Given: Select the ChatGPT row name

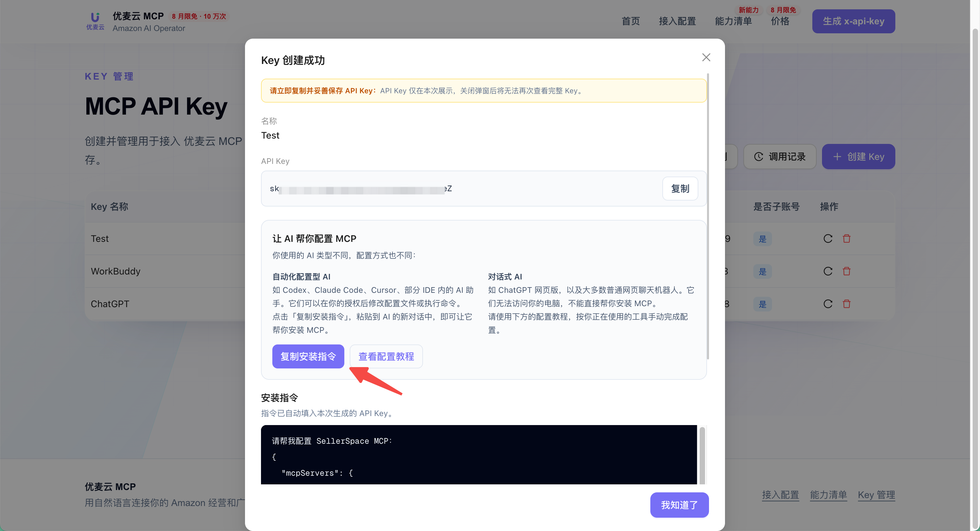Looking at the screenshot, I should pyautogui.click(x=110, y=304).
